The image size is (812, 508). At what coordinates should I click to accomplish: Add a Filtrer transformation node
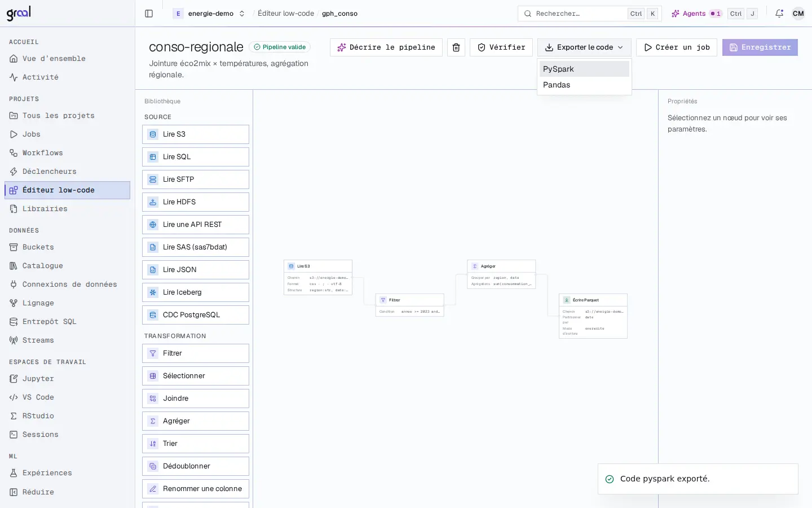(196, 353)
